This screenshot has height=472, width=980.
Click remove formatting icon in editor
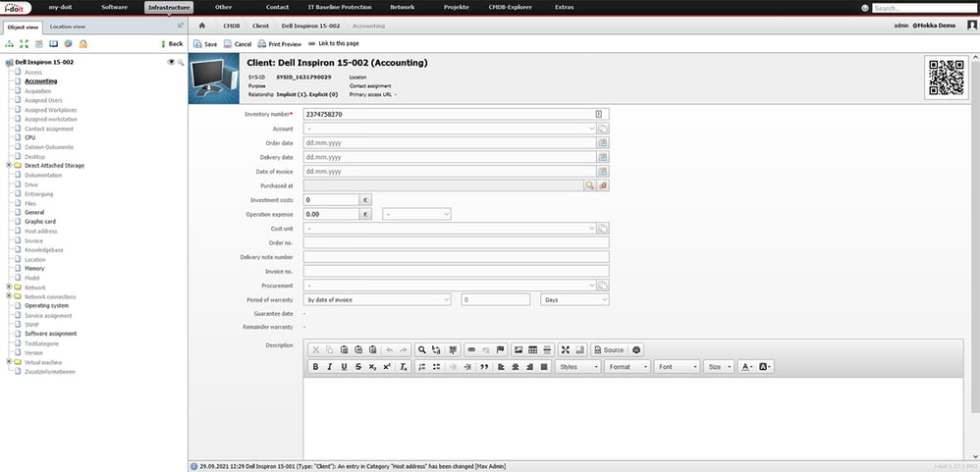(404, 367)
